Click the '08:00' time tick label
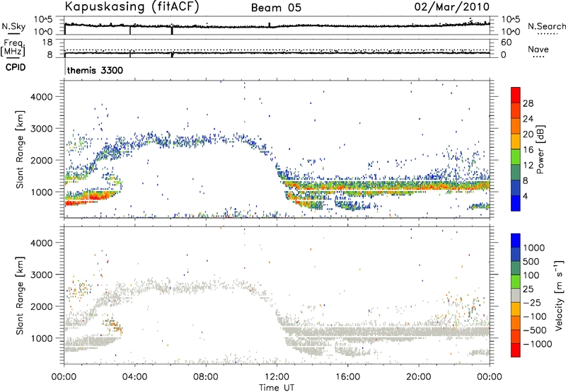This screenshot has width=566, height=392. pos(205,377)
